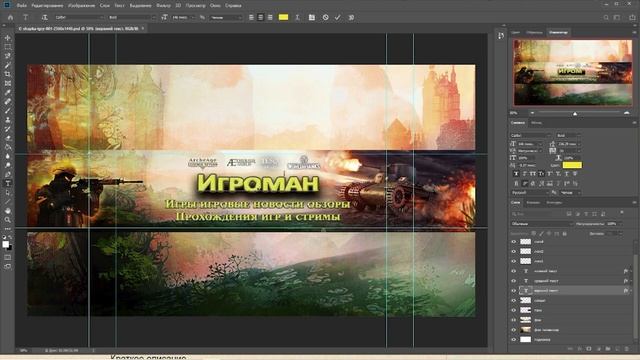Open the 'Окно' menu
Image resolution: width=640 pixels, height=360 pixels.
pos(215,6)
